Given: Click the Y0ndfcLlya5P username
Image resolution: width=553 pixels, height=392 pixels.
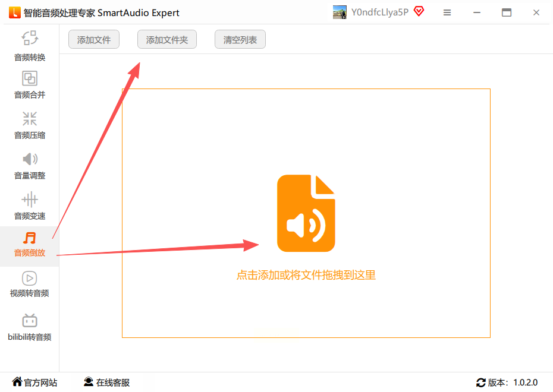Looking at the screenshot, I should coord(380,12).
